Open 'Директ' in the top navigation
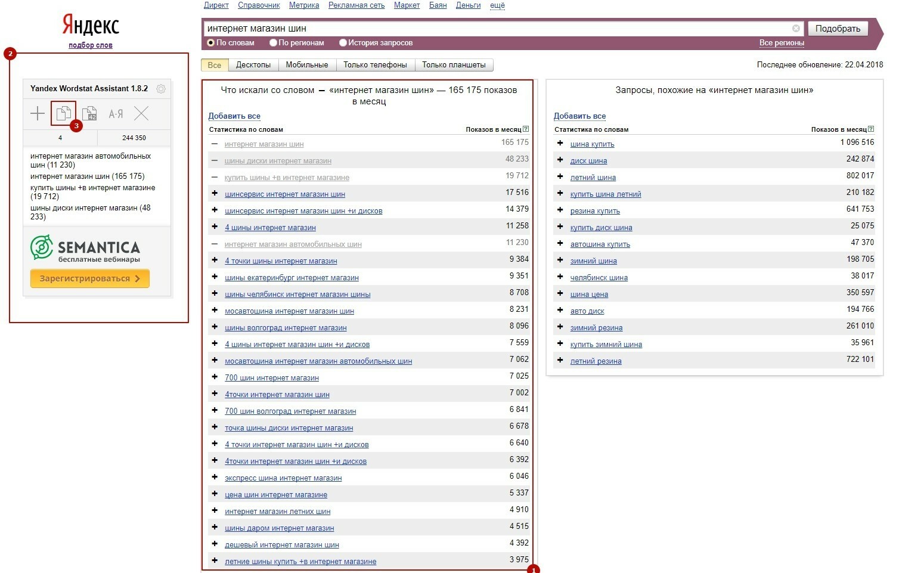924x573 pixels. pos(216,5)
